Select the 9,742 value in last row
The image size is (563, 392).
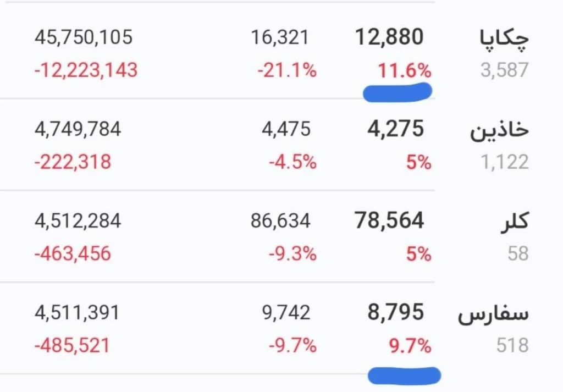pos(286,312)
